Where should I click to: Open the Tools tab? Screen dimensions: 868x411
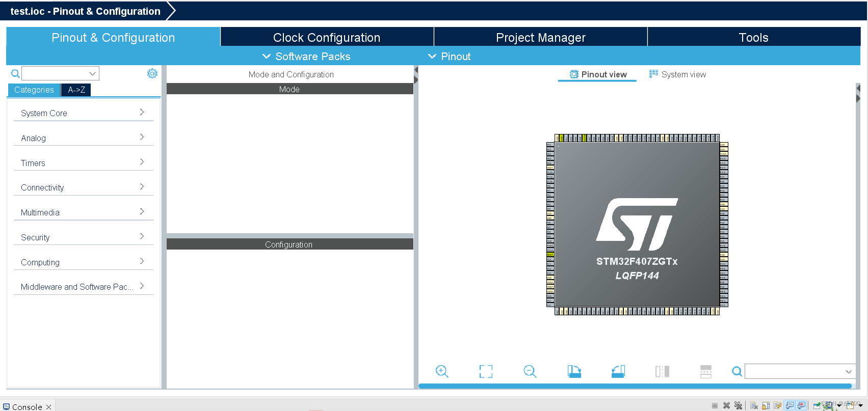coord(754,37)
